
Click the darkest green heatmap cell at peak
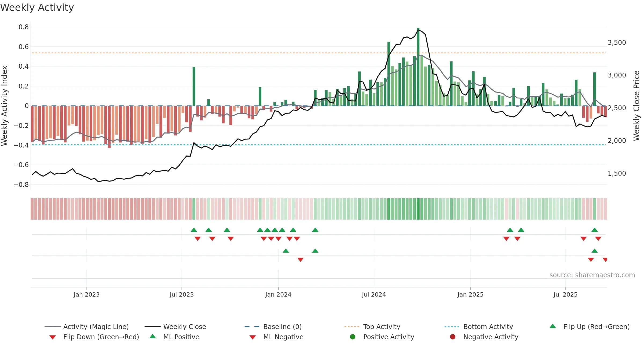418,209
